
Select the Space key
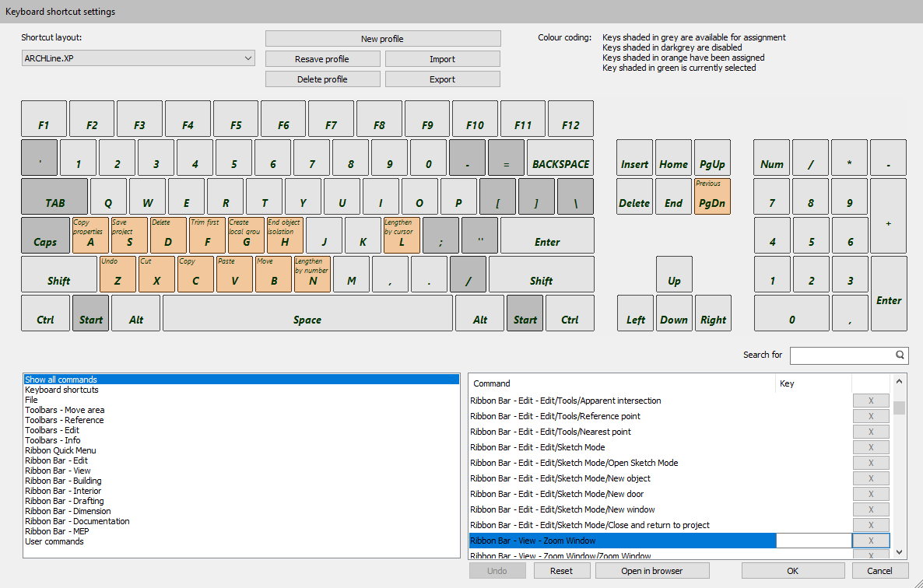tap(308, 313)
